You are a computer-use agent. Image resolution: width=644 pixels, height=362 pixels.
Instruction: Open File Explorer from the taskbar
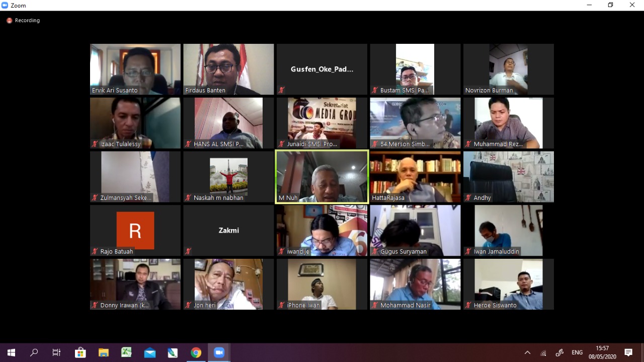point(103,352)
